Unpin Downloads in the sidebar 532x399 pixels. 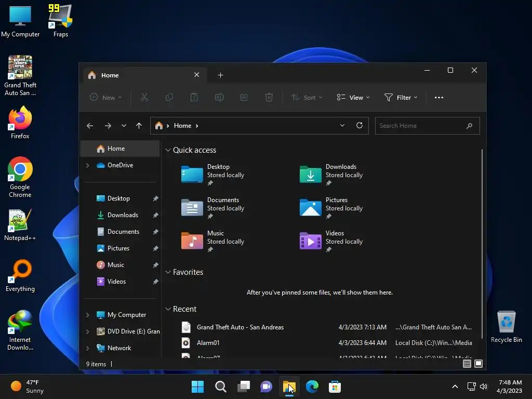pyautogui.click(x=155, y=215)
